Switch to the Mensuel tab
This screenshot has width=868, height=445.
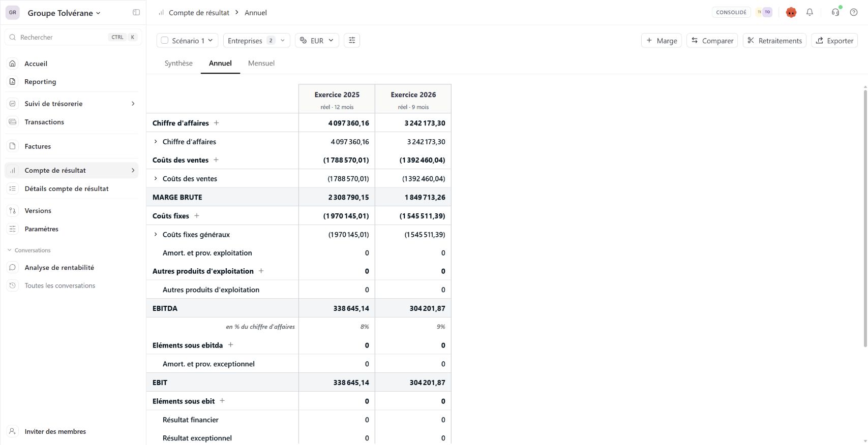click(x=261, y=63)
